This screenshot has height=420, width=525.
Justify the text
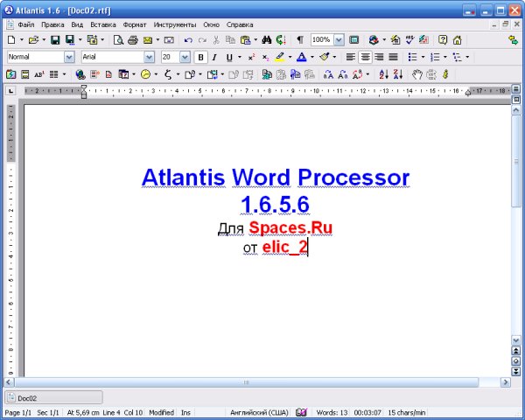click(393, 57)
